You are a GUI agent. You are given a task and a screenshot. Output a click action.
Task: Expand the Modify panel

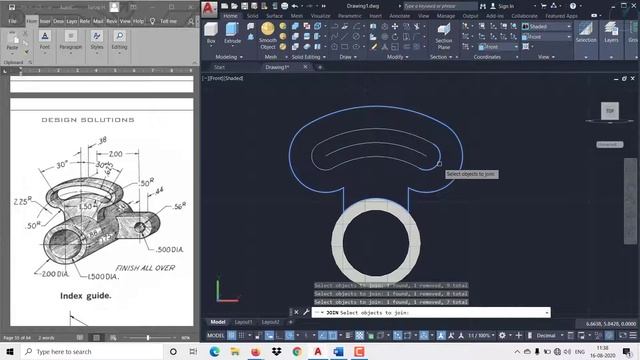[x=398, y=57]
